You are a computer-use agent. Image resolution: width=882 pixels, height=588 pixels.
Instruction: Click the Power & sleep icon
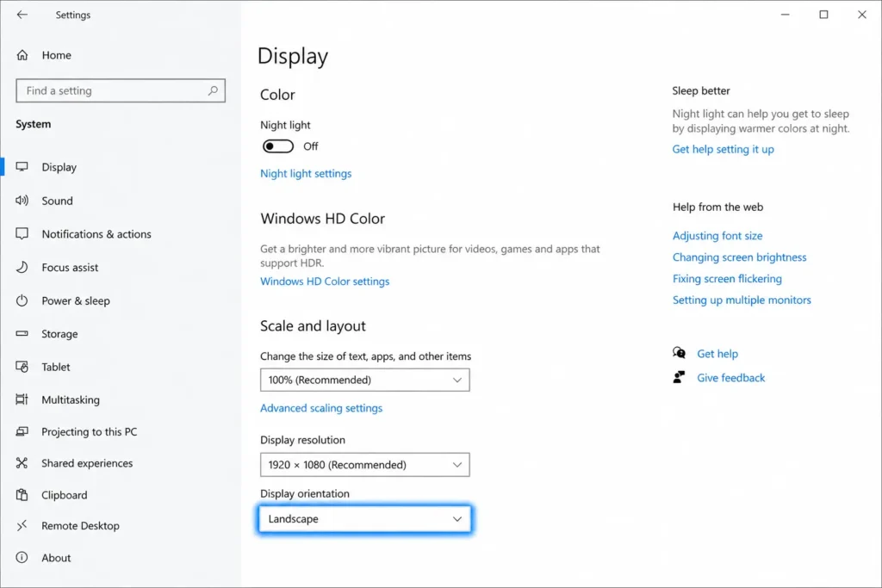[22, 300]
